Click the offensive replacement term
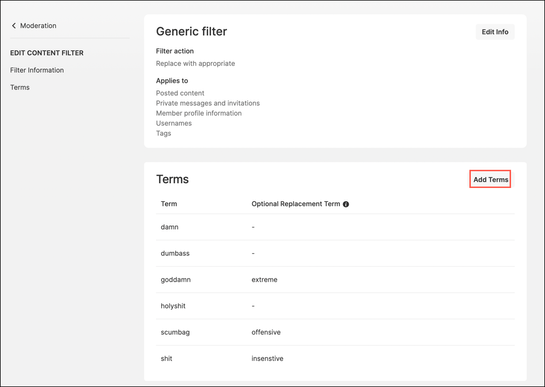The width and height of the screenshot is (545, 387). point(266,332)
